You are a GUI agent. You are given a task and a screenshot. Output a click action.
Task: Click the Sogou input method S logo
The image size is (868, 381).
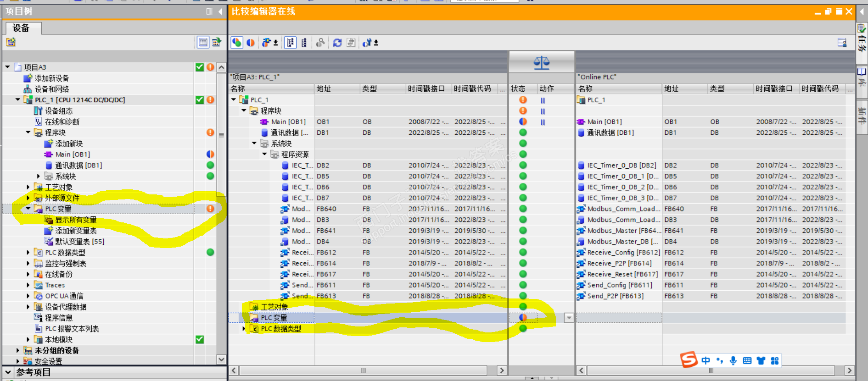point(689,360)
